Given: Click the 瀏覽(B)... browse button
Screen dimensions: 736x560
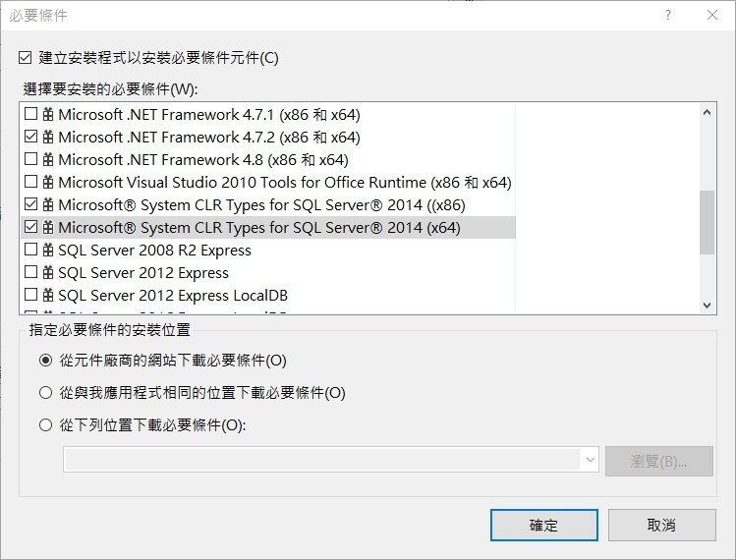Looking at the screenshot, I should (659, 461).
